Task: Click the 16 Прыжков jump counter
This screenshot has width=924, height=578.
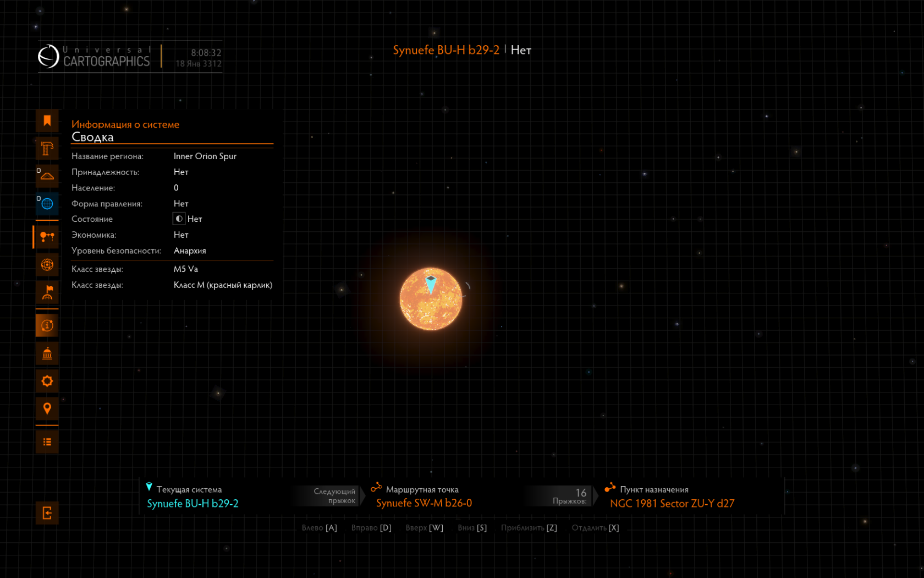Action: click(570, 496)
